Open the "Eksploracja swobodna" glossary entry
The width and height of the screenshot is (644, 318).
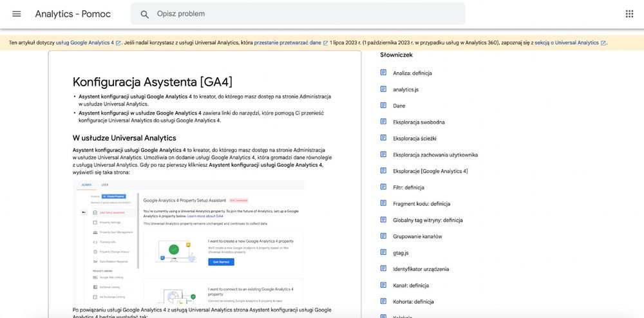pos(419,122)
